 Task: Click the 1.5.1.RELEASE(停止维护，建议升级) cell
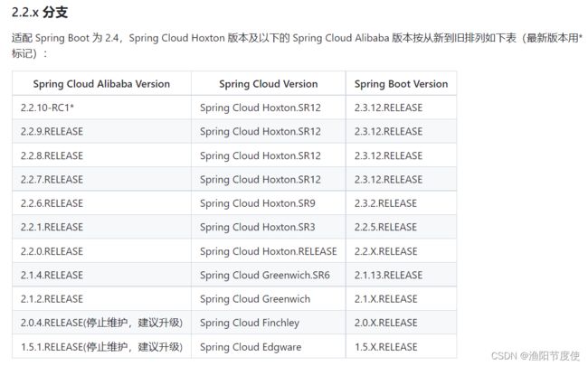pyautogui.click(x=101, y=346)
